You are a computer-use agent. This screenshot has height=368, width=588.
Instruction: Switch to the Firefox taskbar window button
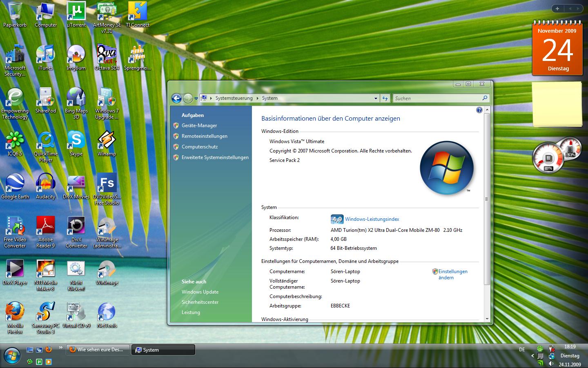(98, 350)
